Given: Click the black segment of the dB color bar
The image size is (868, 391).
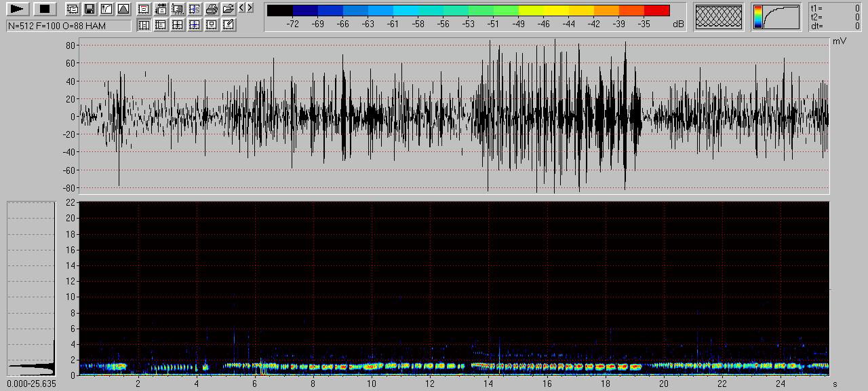Looking at the screenshot, I should 280,10.
